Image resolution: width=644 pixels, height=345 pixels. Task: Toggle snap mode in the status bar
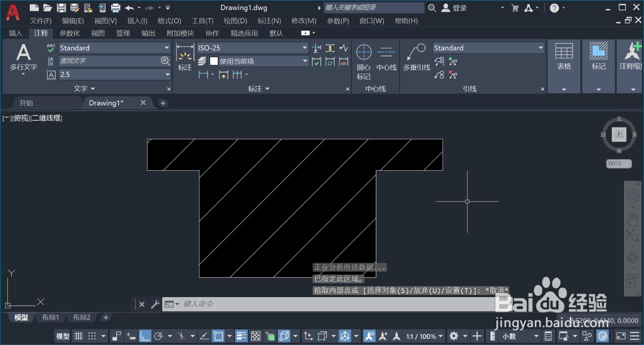[92, 336]
